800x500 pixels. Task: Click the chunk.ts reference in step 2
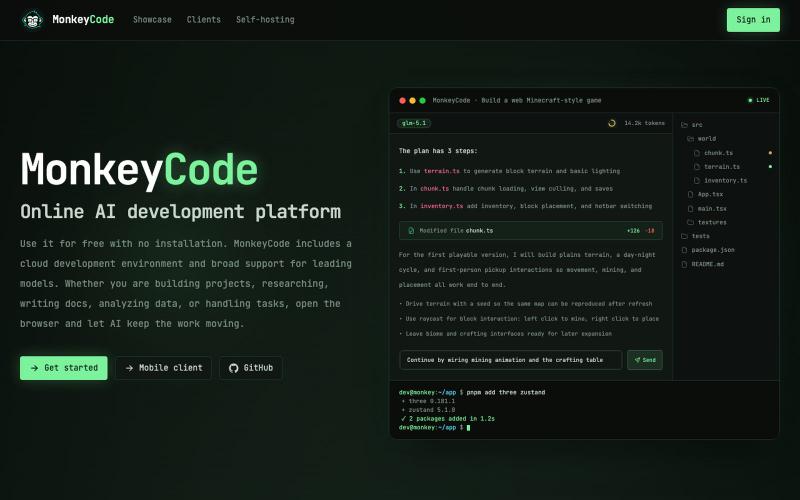[x=435, y=189]
